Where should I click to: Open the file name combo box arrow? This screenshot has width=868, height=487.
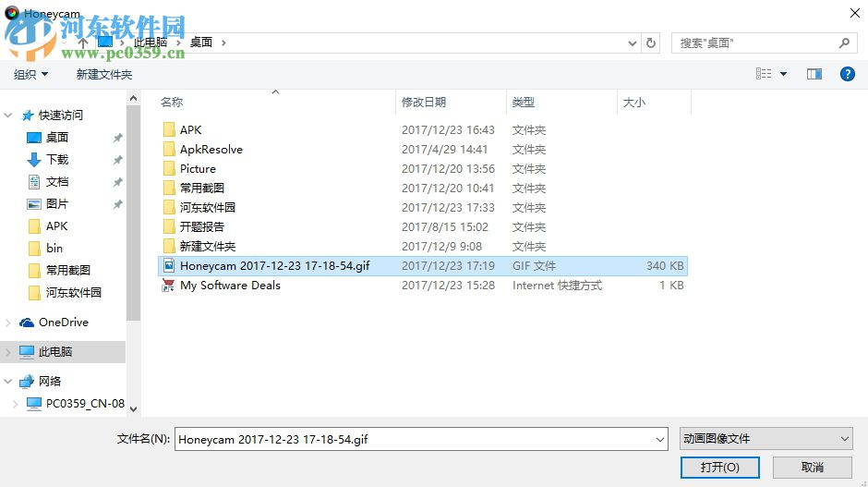point(660,439)
